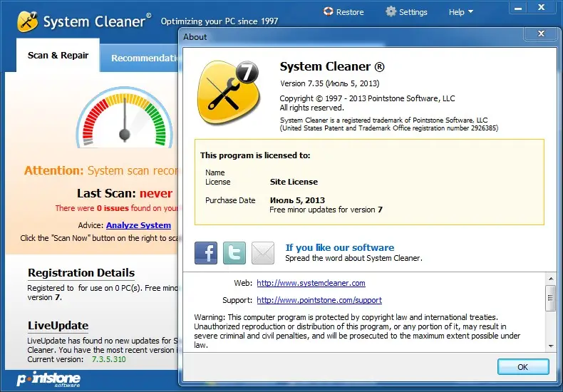Image resolution: width=563 pixels, height=392 pixels.
Task: Share via the Facebook icon
Action: (206, 253)
